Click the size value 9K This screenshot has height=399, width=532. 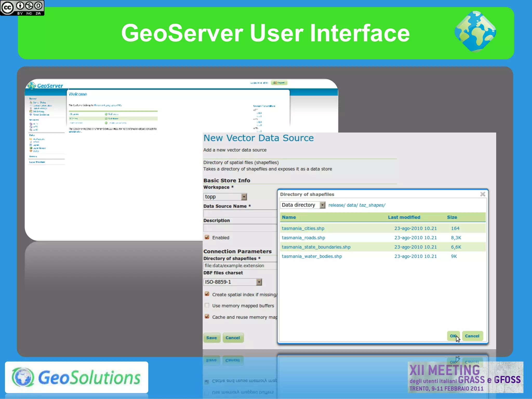click(454, 256)
